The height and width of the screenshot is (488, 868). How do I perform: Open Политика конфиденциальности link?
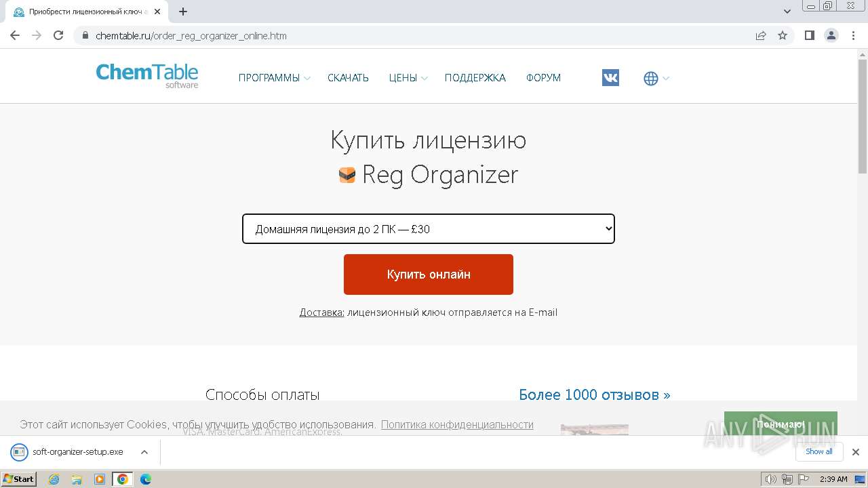click(457, 424)
